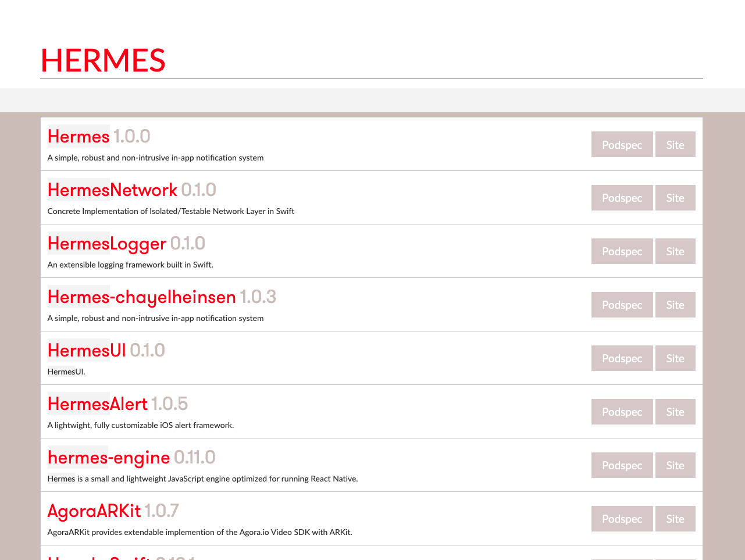Click the description 'An extensible logging framework built in Swift.'
The image size is (745, 560).
(x=130, y=265)
